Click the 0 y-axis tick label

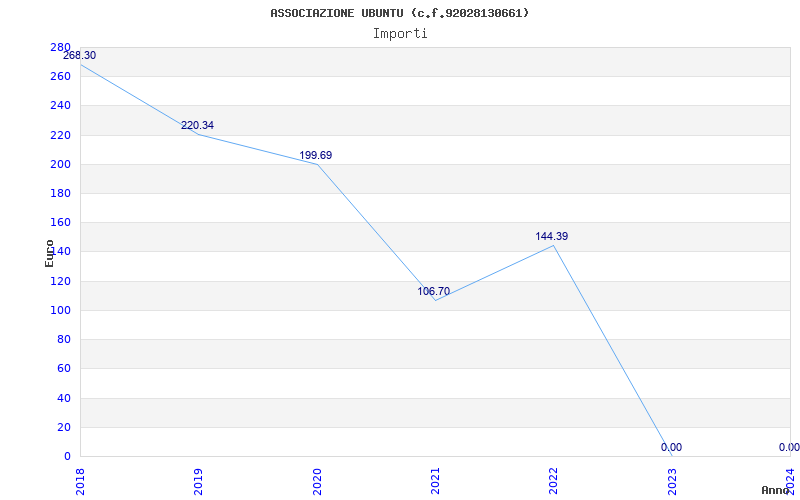[x=67, y=456]
